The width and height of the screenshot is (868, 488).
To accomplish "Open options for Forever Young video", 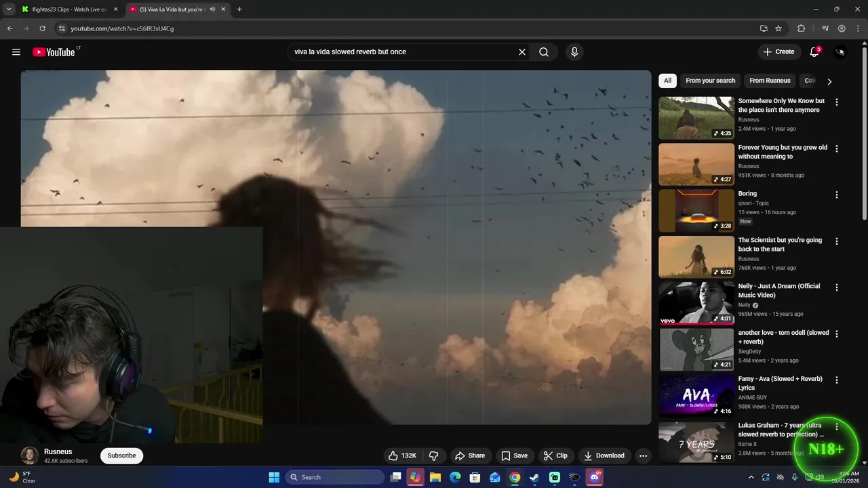I will [836, 148].
